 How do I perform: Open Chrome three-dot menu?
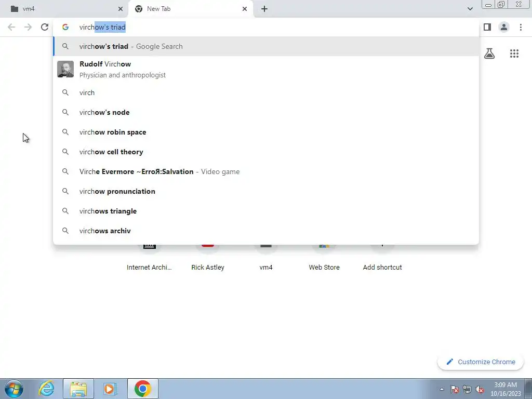(x=521, y=27)
